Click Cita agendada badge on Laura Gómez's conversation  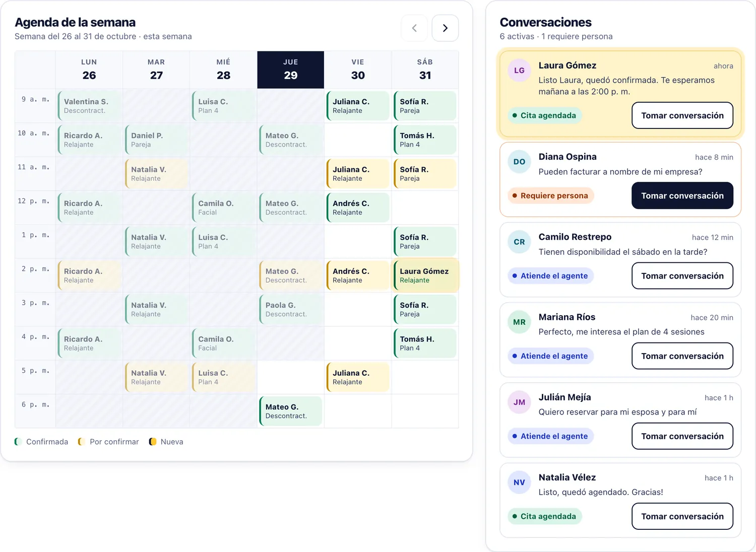coord(544,115)
